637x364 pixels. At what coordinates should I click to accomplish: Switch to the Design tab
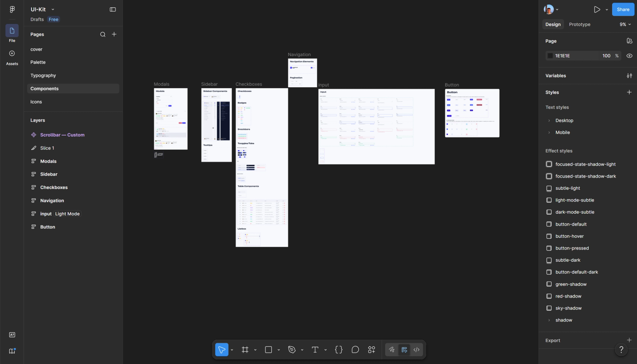(x=553, y=24)
